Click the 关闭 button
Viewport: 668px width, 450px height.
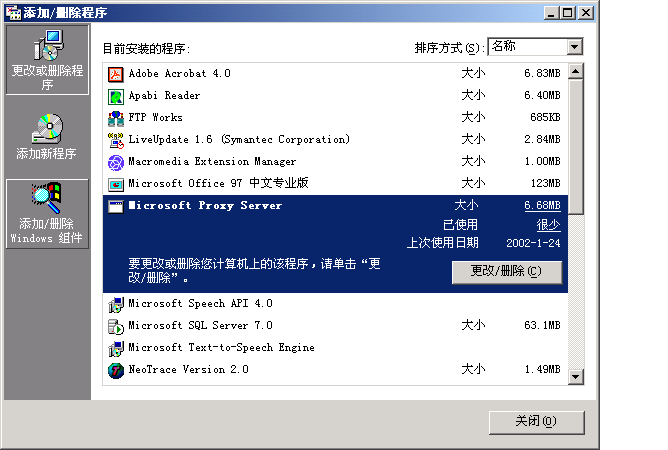pos(535,421)
